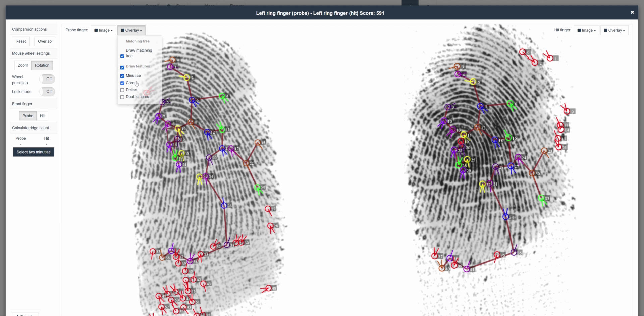Switch mouse wheel mode to Zoom
This screenshot has height=316, width=644.
click(23, 65)
